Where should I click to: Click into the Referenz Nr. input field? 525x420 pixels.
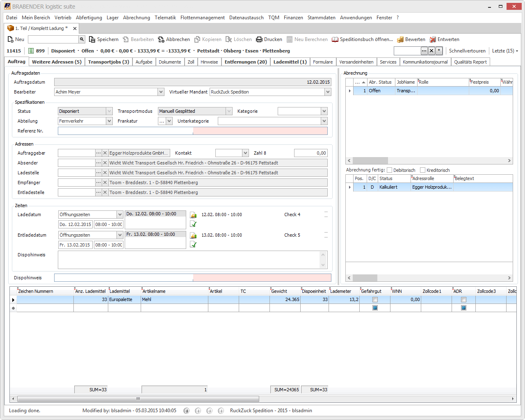pos(125,131)
